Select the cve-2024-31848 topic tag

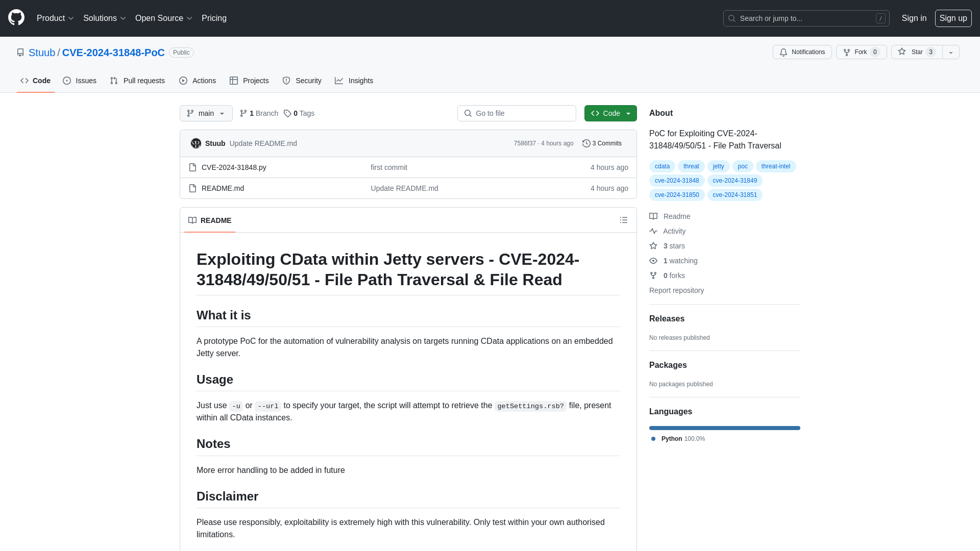coord(677,181)
